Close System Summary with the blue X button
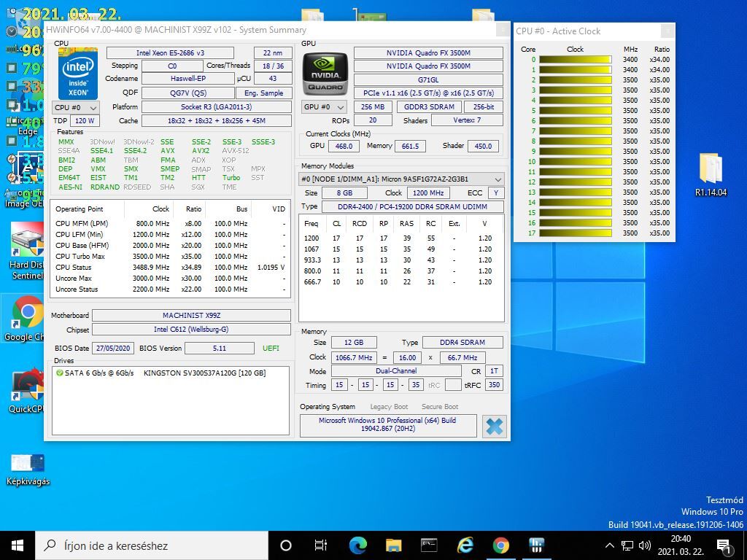This screenshot has width=747, height=560. tap(494, 426)
